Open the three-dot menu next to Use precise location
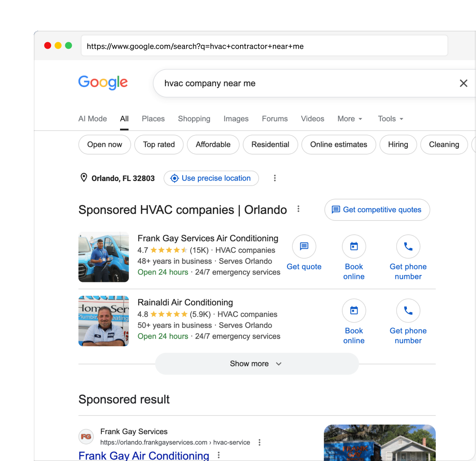The width and height of the screenshot is (476, 461). (x=275, y=178)
